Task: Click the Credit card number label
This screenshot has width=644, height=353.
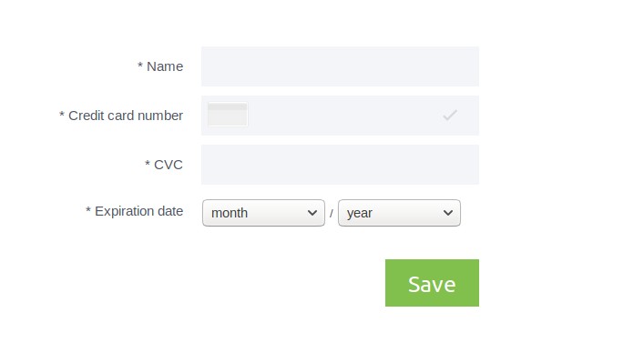Action: 126,116
